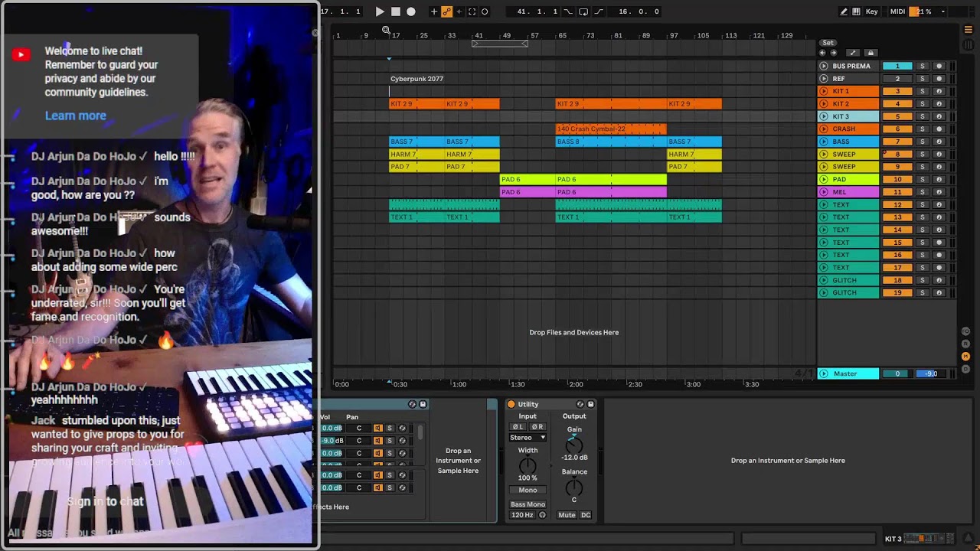Viewport: 980px width, 551px height.
Task: Unfold the KIT 1 track
Action: pyautogui.click(x=824, y=91)
